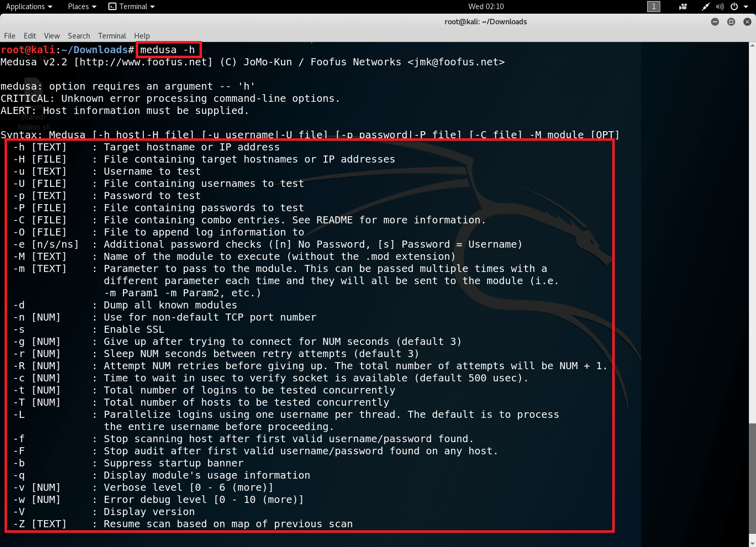
Task: Open the Edit menu
Action: point(30,36)
